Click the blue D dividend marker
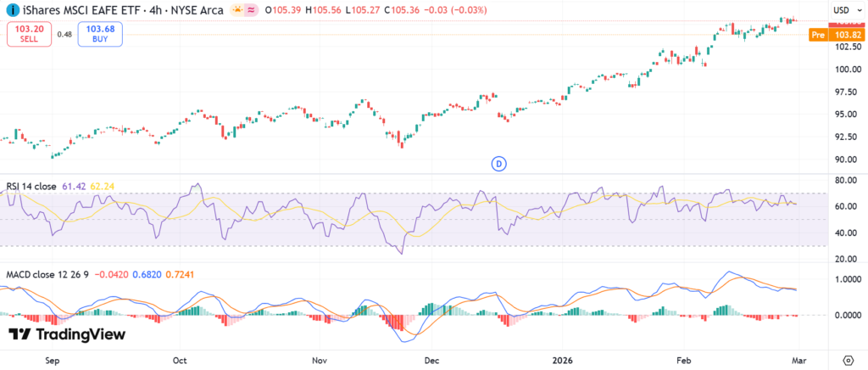 (499, 162)
